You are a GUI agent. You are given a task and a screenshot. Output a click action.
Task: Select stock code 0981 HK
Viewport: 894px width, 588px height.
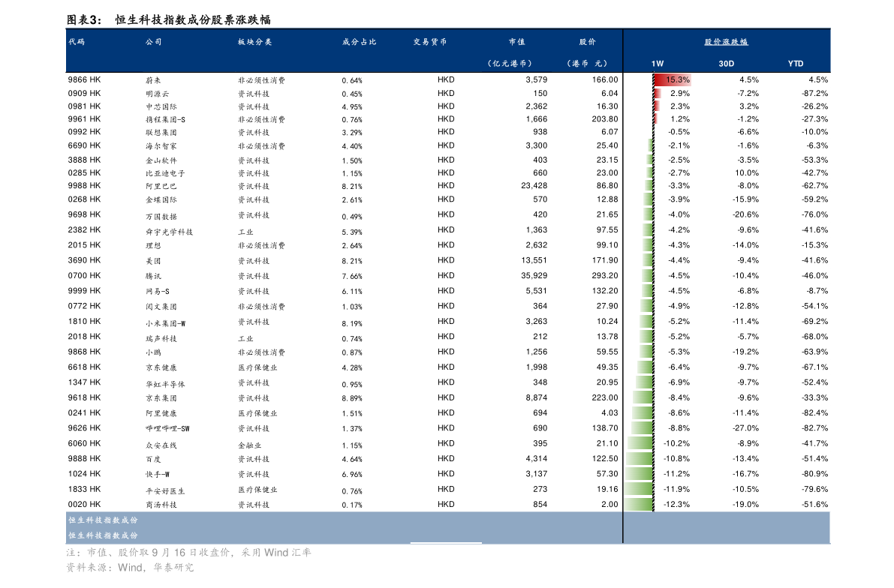coord(84,106)
